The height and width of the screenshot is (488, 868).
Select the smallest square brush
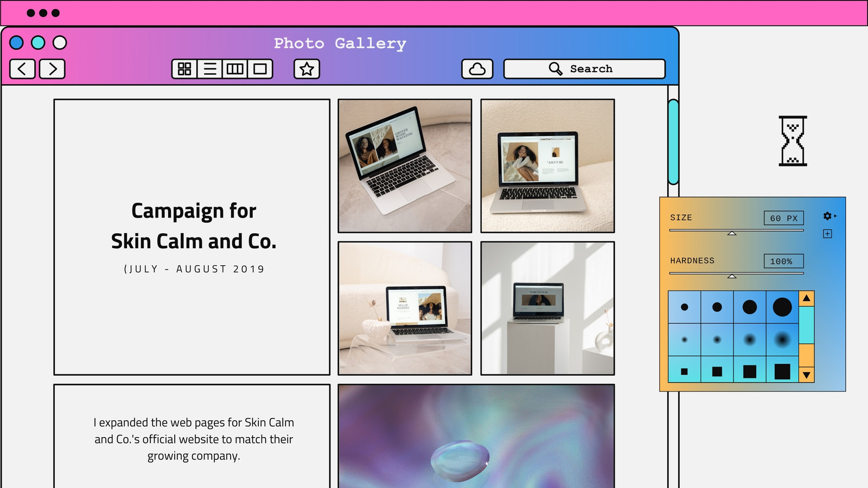pos(685,371)
